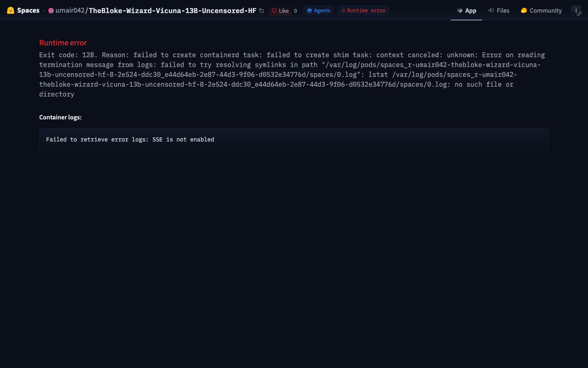
Task: Like this space
Action: point(280,11)
